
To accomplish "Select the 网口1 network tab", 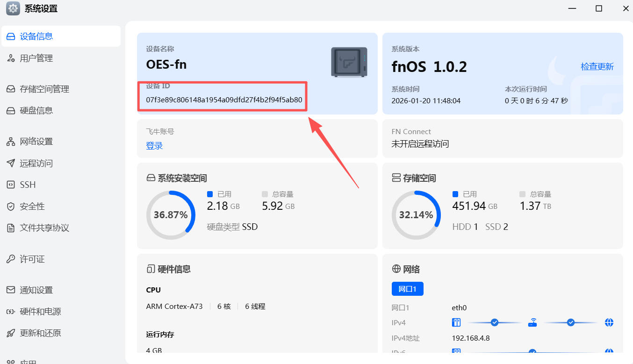I will (x=407, y=289).
